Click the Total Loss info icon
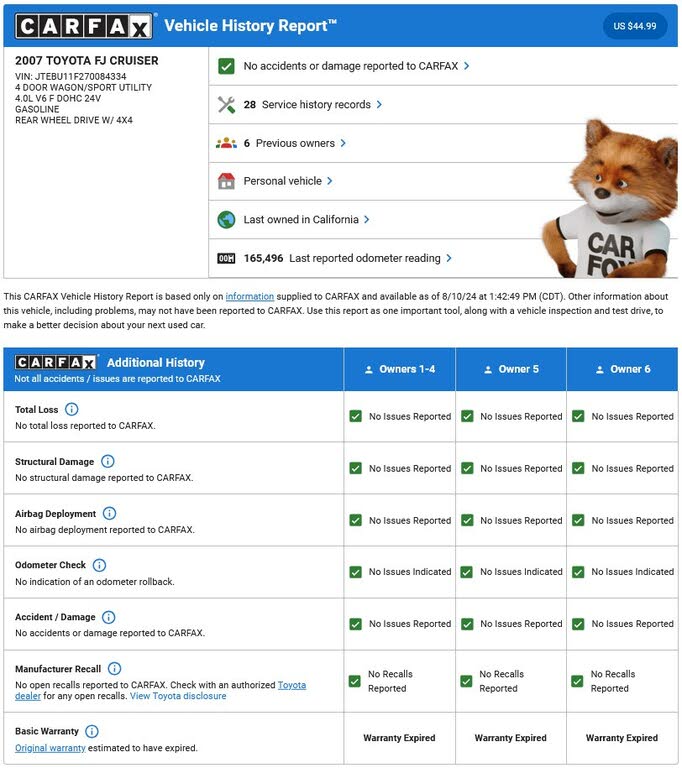The height and width of the screenshot is (768, 682). [x=72, y=409]
